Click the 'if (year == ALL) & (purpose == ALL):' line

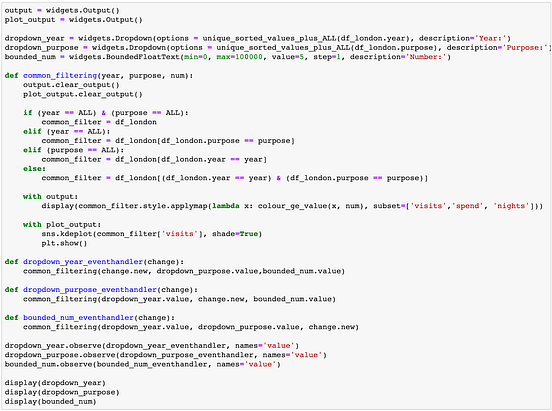click(x=106, y=113)
